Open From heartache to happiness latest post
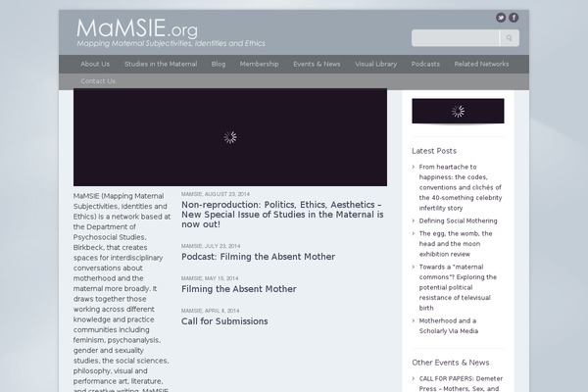The width and height of the screenshot is (588, 392). pyautogui.click(x=461, y=187)
